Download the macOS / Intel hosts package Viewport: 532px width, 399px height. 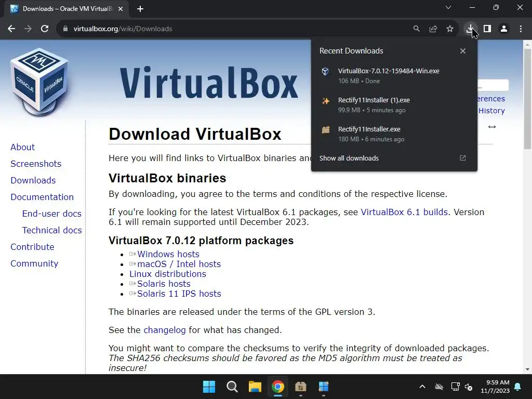(179, 264)
